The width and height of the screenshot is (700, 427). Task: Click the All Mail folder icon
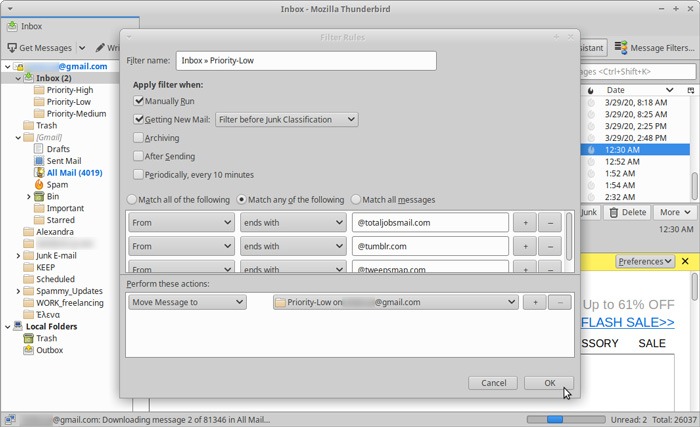39,172
